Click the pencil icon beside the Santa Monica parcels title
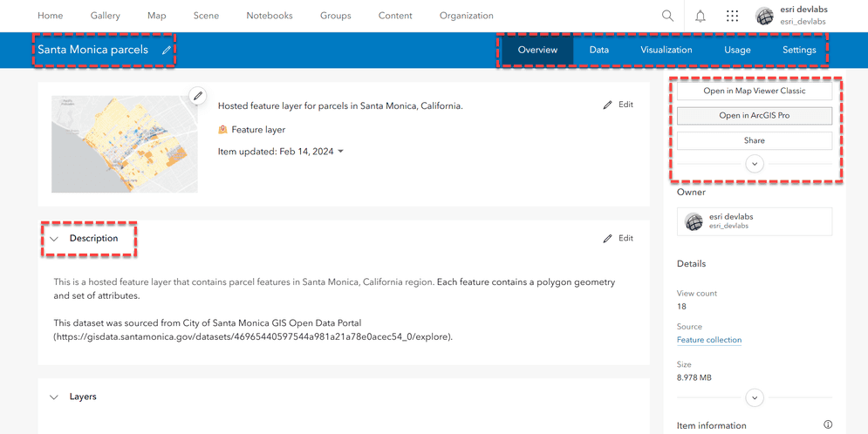Viewport: 868px width, 434px height. (167, 51)
